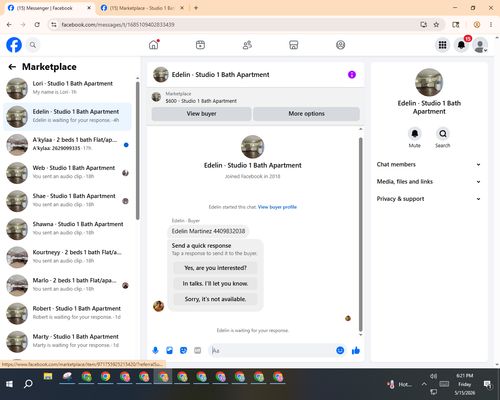Open the Reels video icon
500x400 pixels.
click(x=200, y=45)
